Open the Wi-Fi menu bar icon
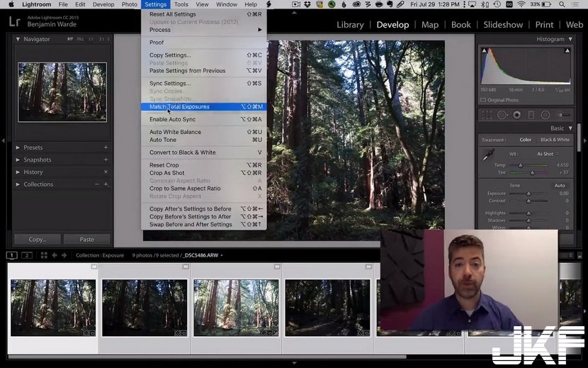The width and height of the screenshot is (588, 368). click(x=521, y=4)
